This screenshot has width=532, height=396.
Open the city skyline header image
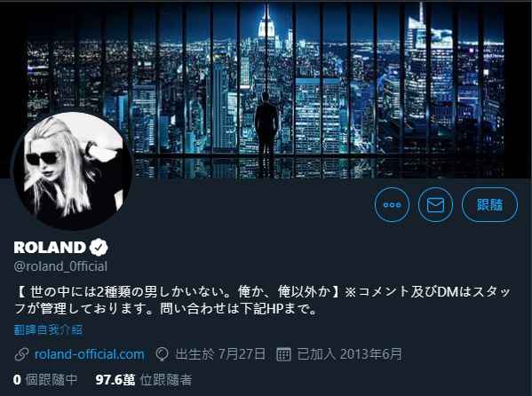[x=266, y=90]
